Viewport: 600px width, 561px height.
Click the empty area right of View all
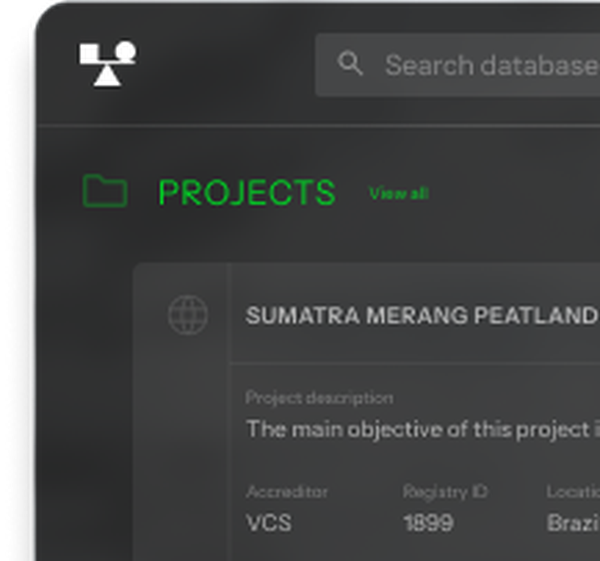point(513,194)
